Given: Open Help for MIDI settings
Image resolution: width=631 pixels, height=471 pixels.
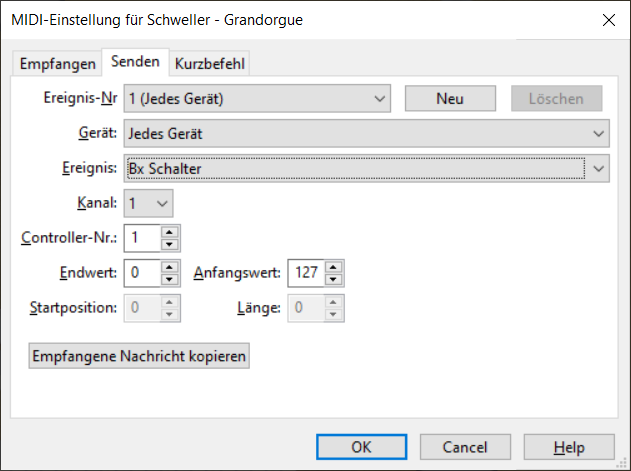Looking at the screenshot, I should pyautogui.click(x=568, y=446).
